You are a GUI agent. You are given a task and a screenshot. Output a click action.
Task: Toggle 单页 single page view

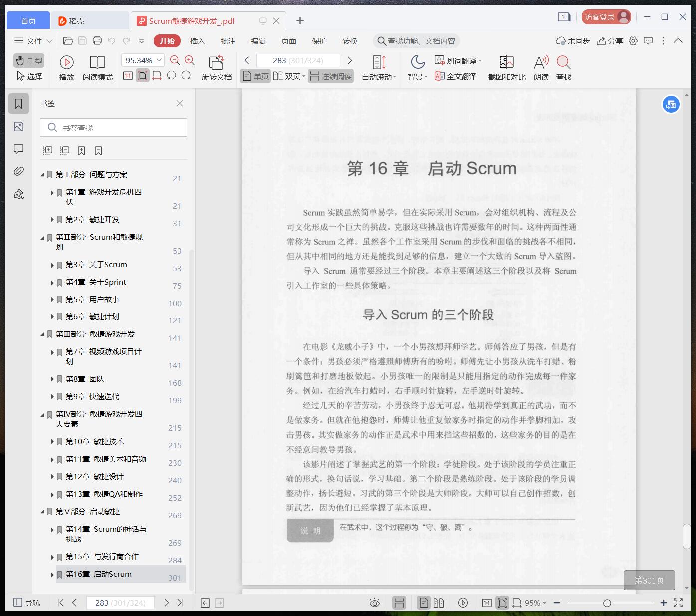pos(255,76)
